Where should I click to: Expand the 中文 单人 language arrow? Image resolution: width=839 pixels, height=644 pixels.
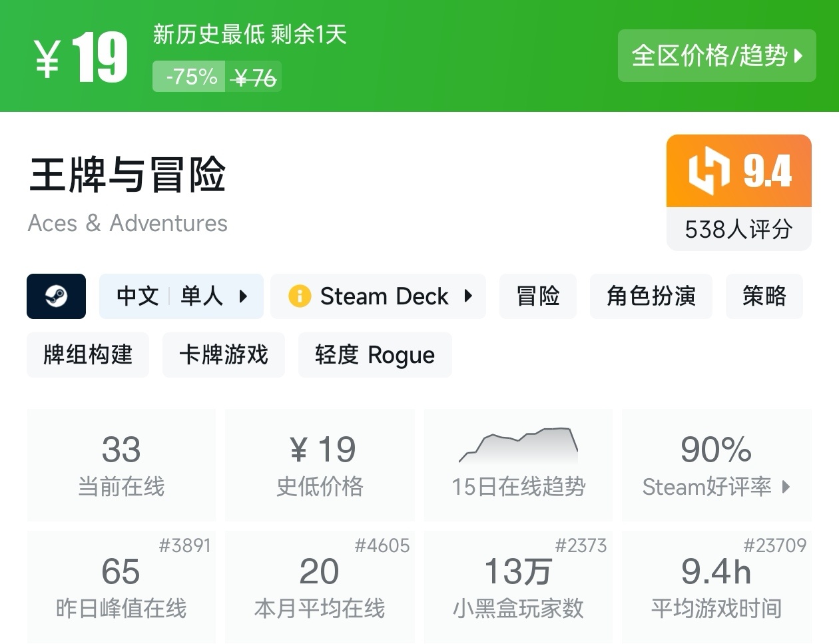[x=244, y=296]
